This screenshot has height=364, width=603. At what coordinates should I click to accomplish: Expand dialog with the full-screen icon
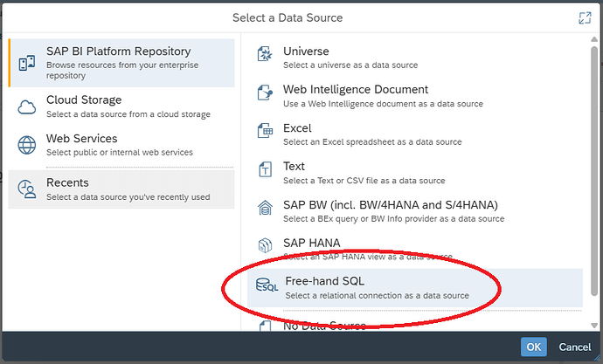point(585,18)
